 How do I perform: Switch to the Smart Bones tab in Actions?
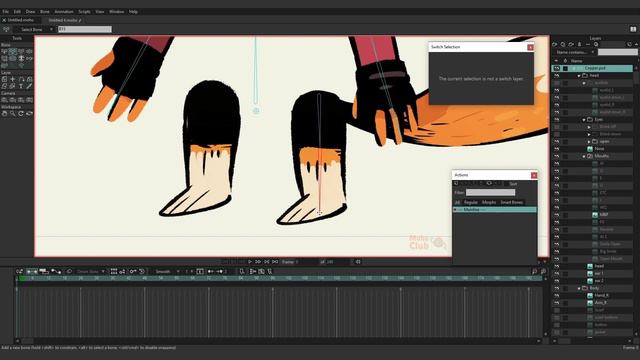[511, 202]
